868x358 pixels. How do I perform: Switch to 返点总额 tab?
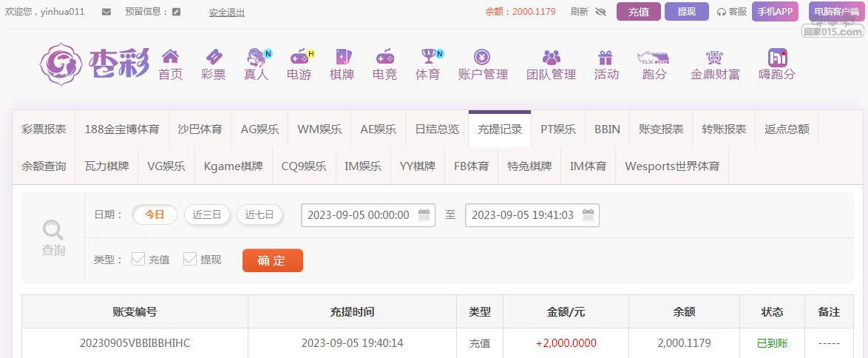787,129
